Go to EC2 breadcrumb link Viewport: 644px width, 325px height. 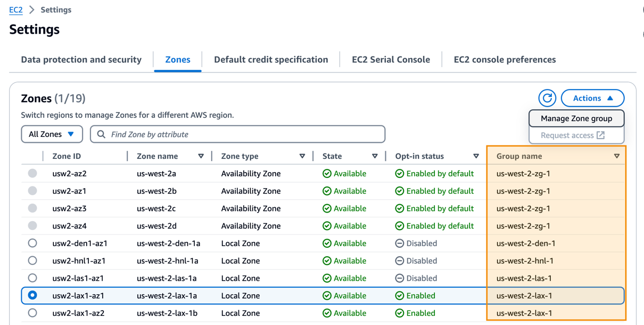coord(16,10)
